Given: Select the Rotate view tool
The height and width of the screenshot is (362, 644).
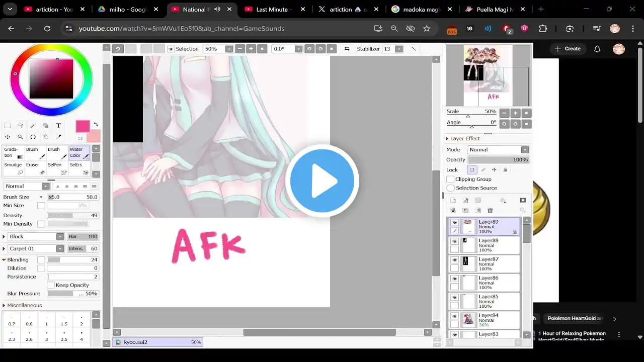Looking at the screenshot, I should pos(33,137).
